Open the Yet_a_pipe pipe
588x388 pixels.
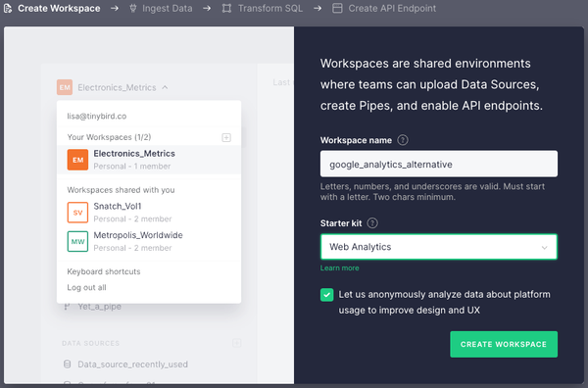(x=99, y=307)
